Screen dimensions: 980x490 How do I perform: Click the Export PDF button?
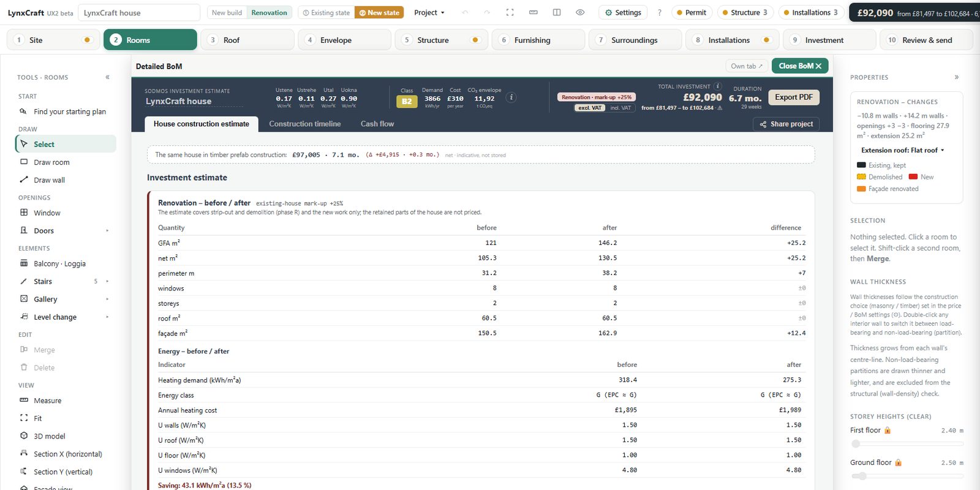pyautogui.click(x=794, y=97)
